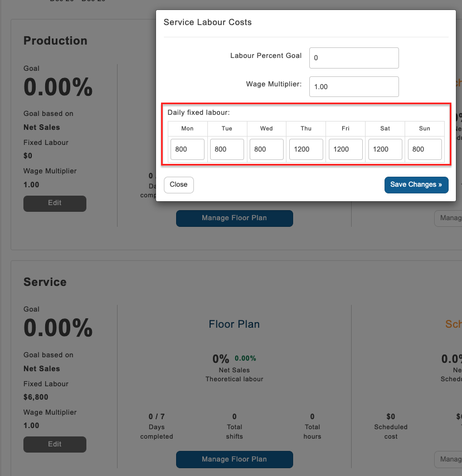This screenshot has width=462, height=476.
Task: Click the Thu daily fixed labour field
Action: [306, 149]
